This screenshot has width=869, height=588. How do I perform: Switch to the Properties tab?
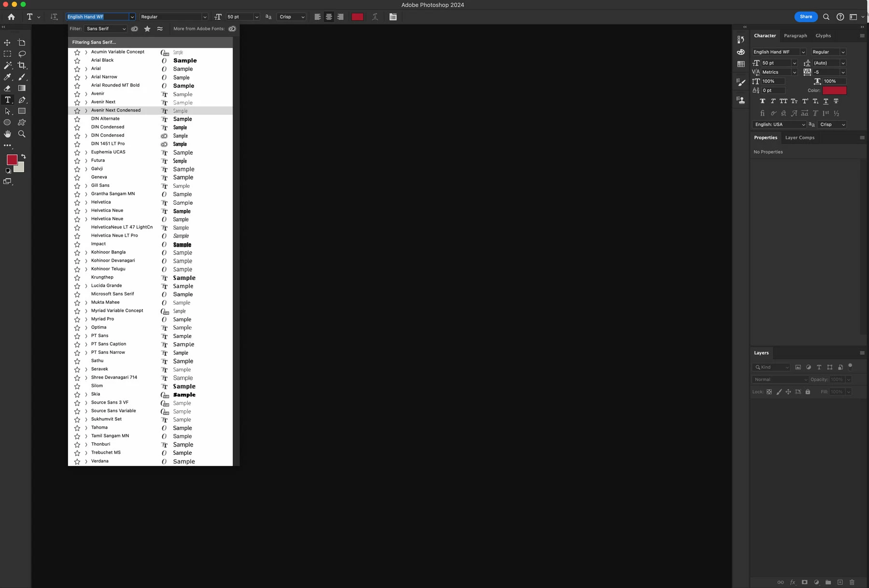766,138
